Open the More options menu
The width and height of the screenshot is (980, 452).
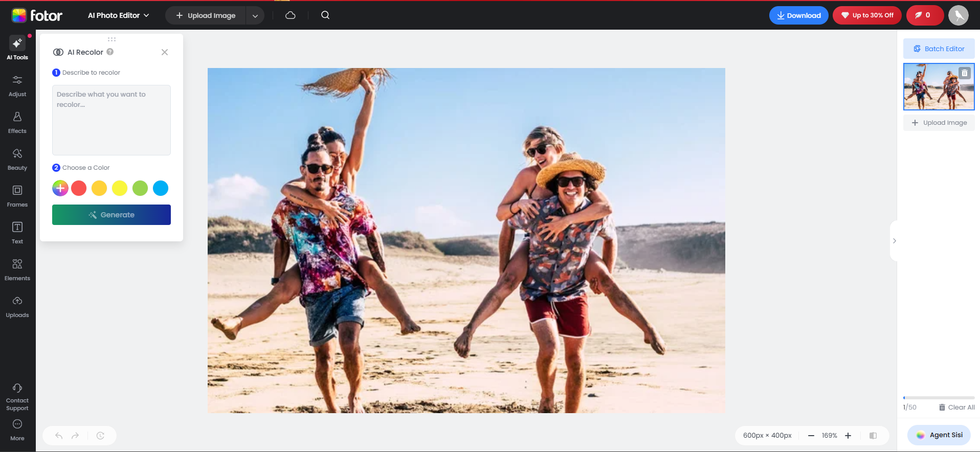[17, 430]
